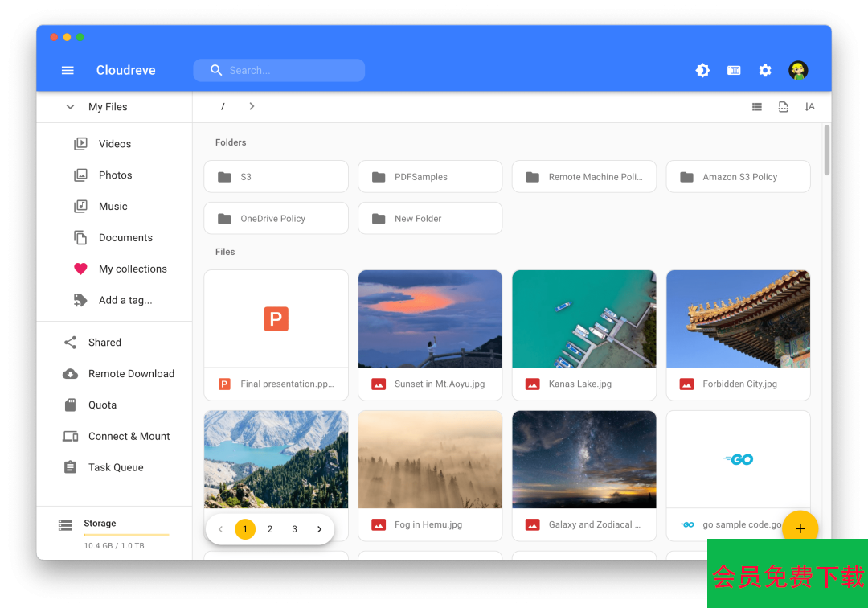Focus the search input field

coord(289,71)
